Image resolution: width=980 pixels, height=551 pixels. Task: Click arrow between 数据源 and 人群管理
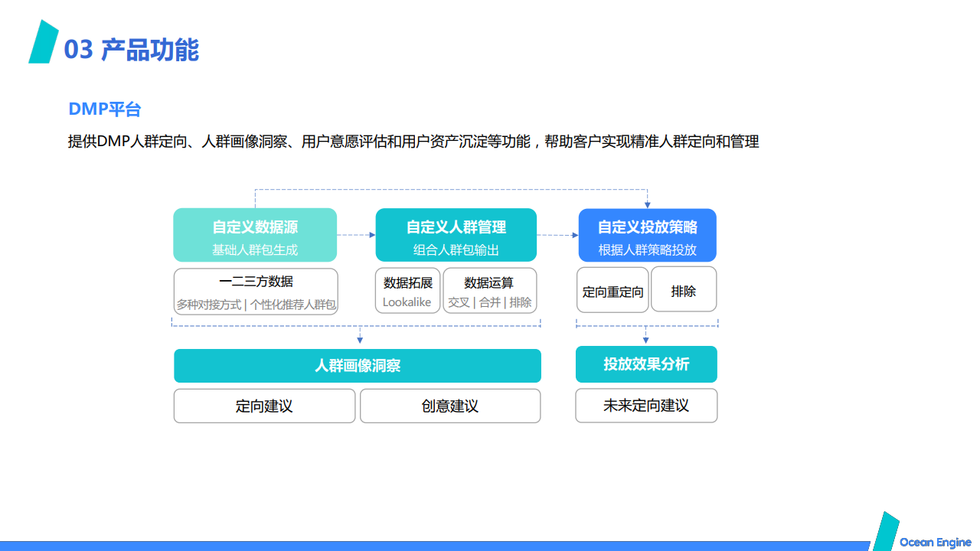(x=357, y=235)
